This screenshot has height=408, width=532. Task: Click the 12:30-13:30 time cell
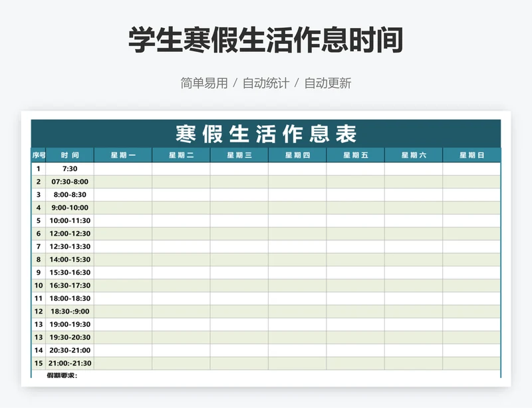(70, 247)
